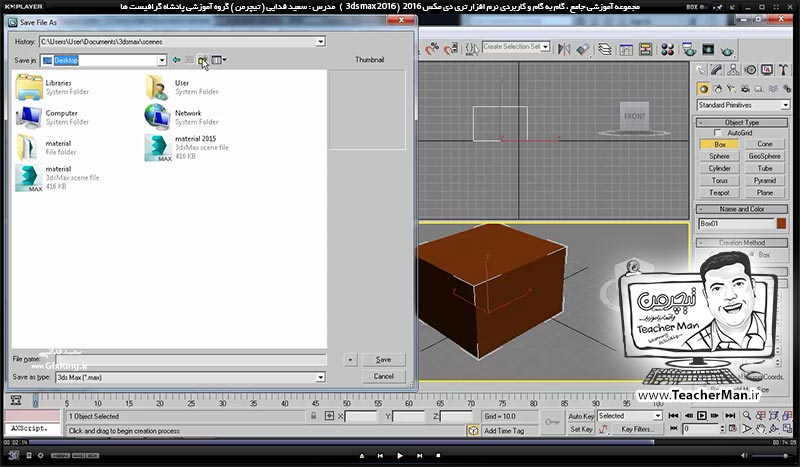The height and width of the screenshot is (467, 800).
Task: Open the History path dropdown
Action: tap(320, 42)
